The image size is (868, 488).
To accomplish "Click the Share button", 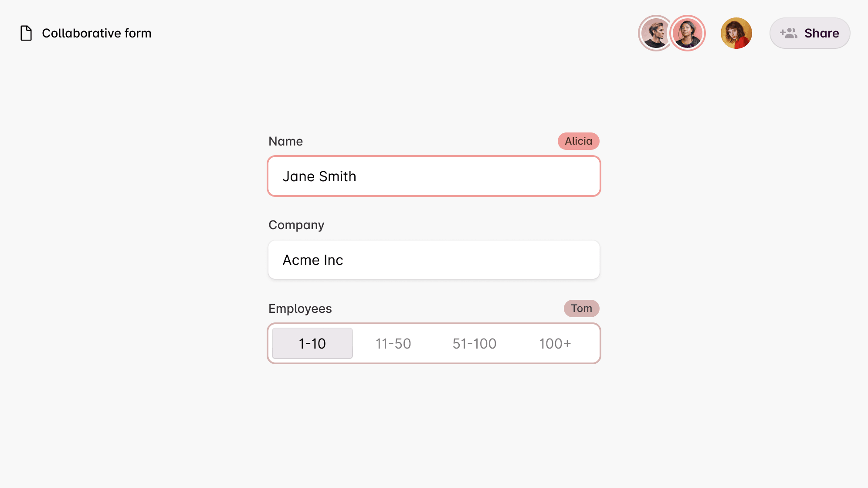I will 810,34.
